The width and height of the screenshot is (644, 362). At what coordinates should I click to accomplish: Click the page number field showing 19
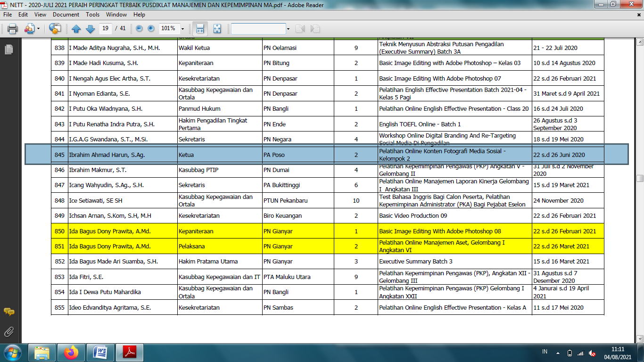106,29
